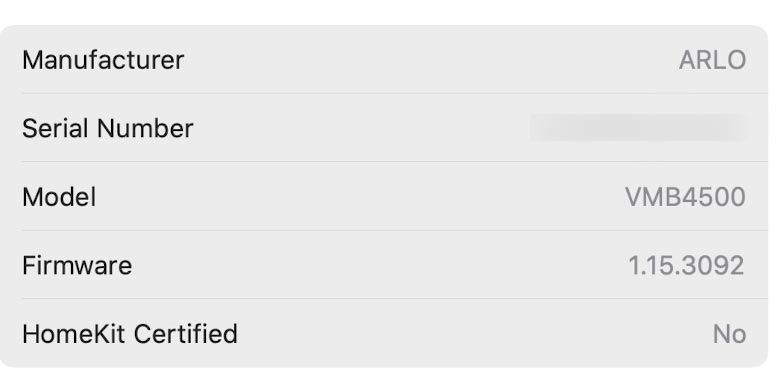Click the divider below the Firmware row
The image size is (784, 386).
tap(394, 298)
